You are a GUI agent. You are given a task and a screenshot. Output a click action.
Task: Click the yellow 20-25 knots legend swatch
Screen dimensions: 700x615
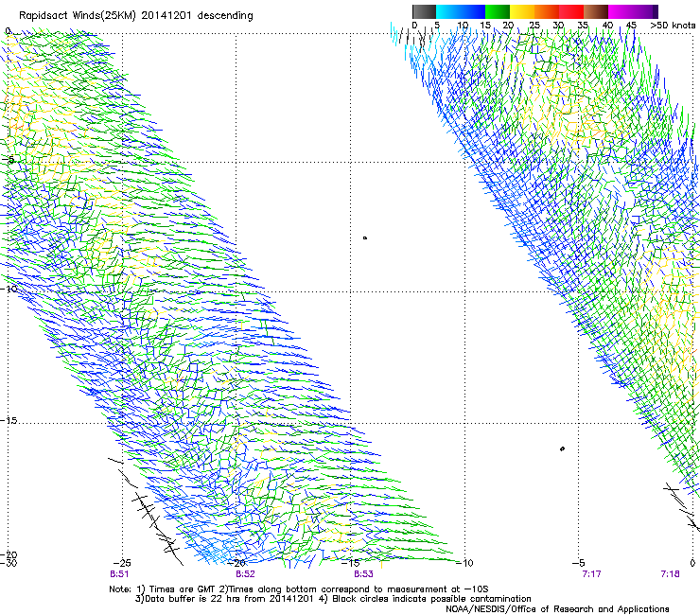[522, 11]
